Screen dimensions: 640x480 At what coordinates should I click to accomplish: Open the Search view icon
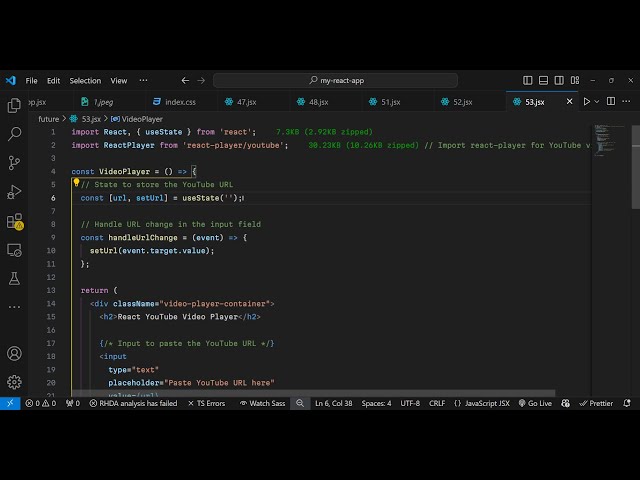click(14, 134)
